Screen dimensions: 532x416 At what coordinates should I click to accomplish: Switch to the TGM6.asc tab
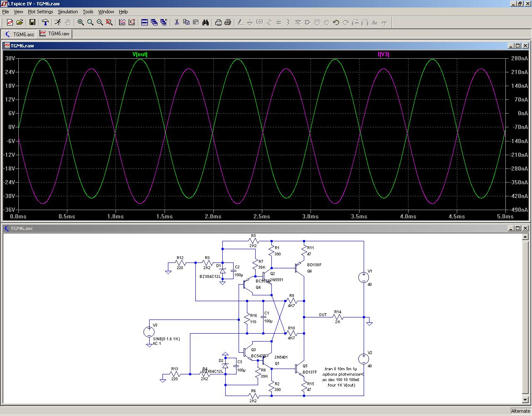pos(20,34)
